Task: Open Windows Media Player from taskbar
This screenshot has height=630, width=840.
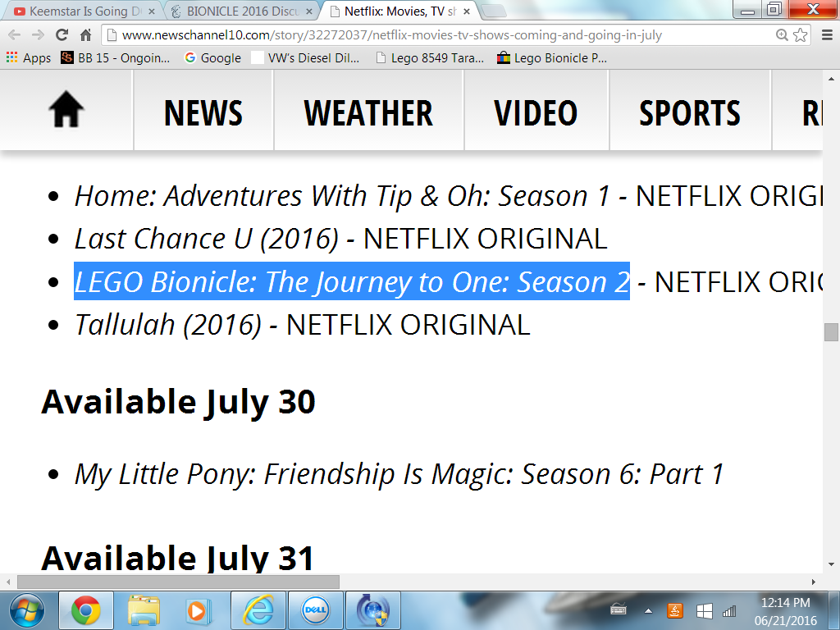Action: tap(197, 610)
